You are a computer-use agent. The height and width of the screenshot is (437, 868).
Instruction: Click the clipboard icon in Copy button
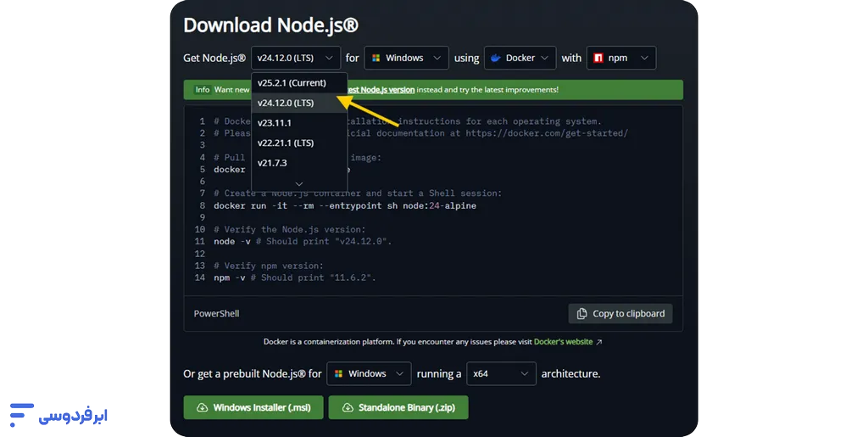coord(581,313)
